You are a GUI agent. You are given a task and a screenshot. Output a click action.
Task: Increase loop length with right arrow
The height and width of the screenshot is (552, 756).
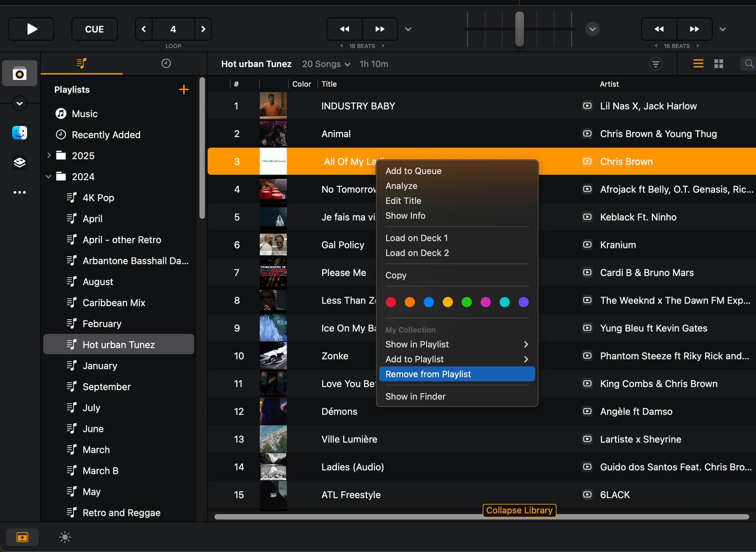(203, 29)
